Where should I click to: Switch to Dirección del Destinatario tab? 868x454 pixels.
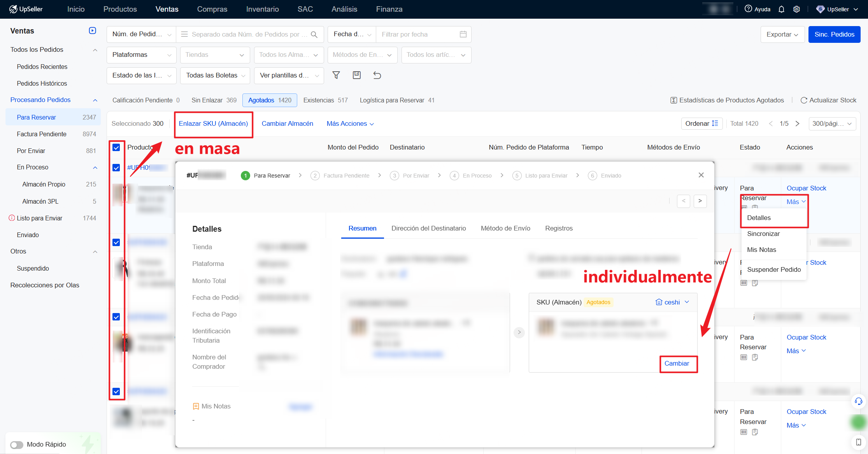click(428, 228)
